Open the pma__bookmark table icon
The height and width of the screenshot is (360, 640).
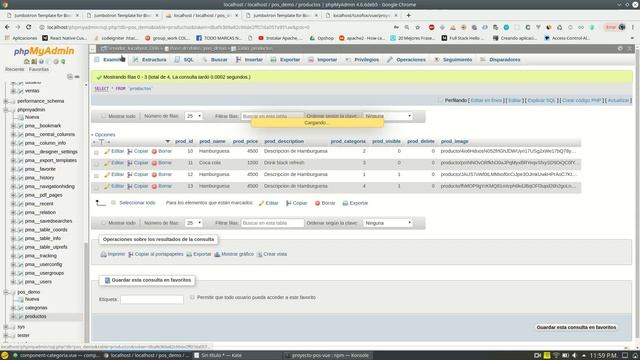pyautogui.click(x=20, y=126)
